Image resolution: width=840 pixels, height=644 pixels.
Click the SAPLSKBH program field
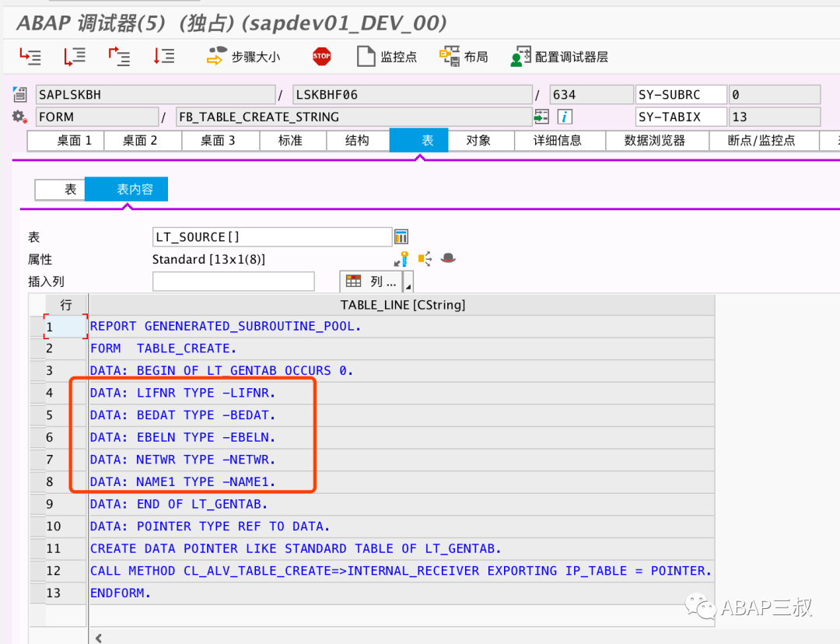[x=156, y=94]
